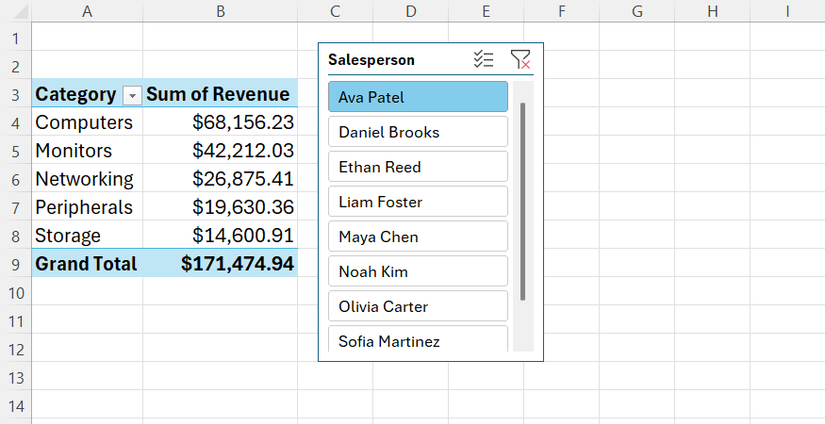Select column E header
The width and height of the screenshot is (825, 424).
click(x=486, y=11)
